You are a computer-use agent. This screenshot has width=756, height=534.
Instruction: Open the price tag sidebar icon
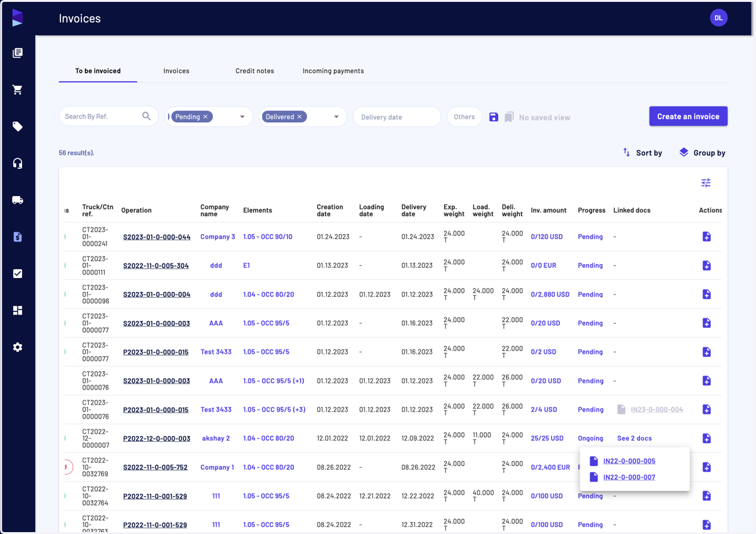pyautogui.click(x=18, y=127)
